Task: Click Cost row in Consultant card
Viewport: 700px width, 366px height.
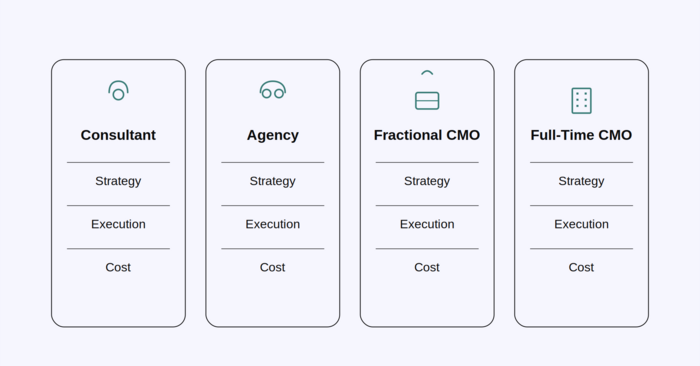Action: [x=118, y=267]
